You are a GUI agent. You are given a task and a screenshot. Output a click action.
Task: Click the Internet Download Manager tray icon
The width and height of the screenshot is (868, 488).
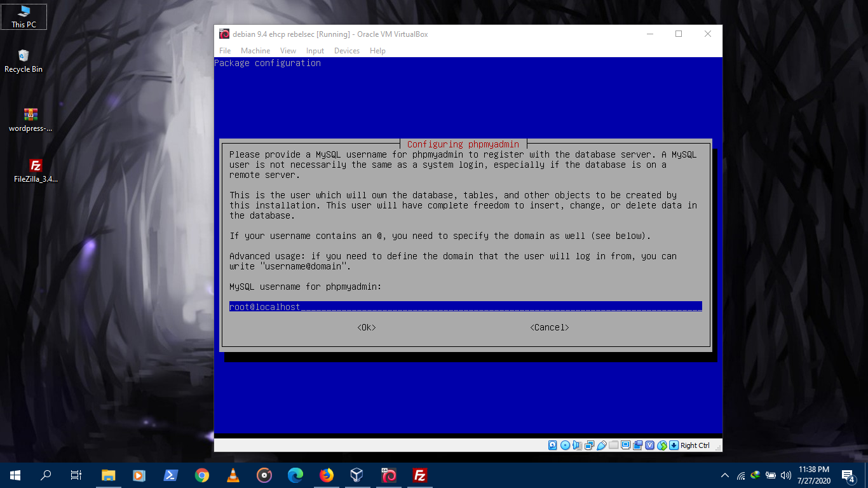756,475
